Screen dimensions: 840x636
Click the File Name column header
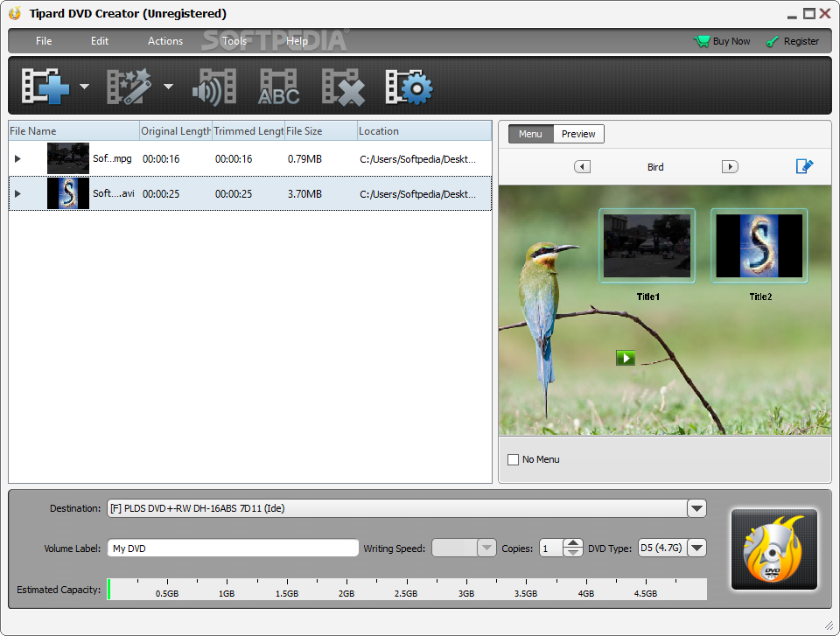pos(73,130)
